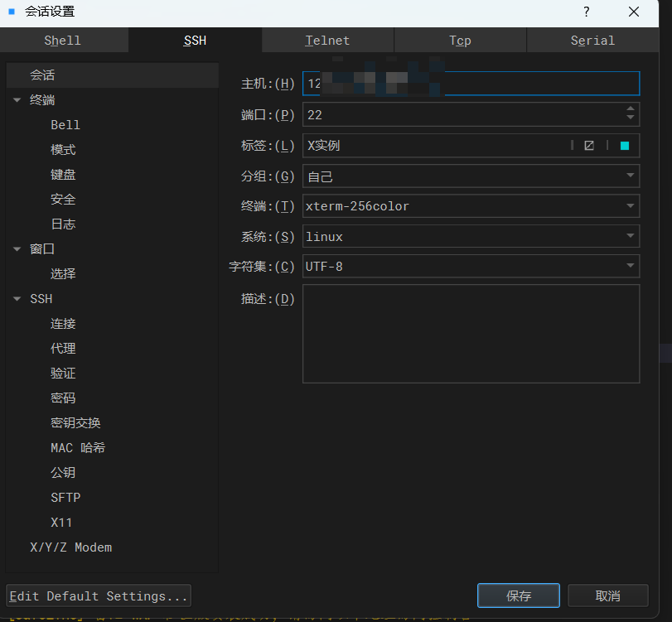Open the cyan label color swatch
This screenshot has height=622, width=672.
[x=625, y=146]
